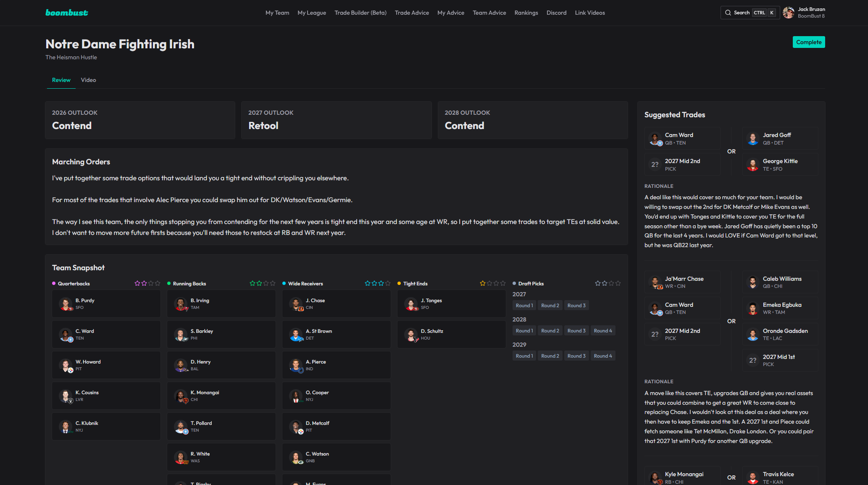Open Team Advice page
This screenshot has width=868, height=485.
pos(489,13)
